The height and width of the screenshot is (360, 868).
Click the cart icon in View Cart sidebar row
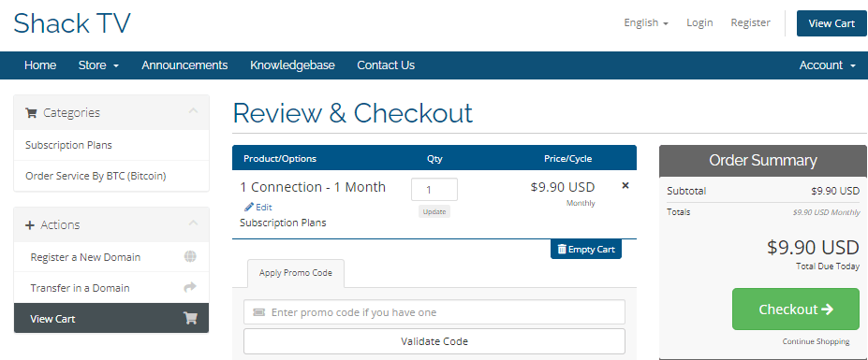[190, 319]
